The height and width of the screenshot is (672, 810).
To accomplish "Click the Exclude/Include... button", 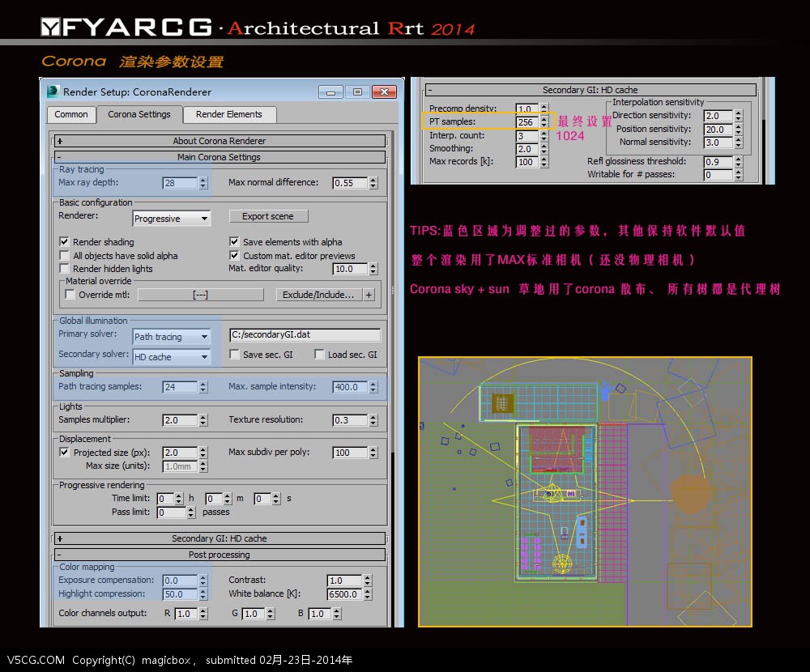I will point(318,295).
